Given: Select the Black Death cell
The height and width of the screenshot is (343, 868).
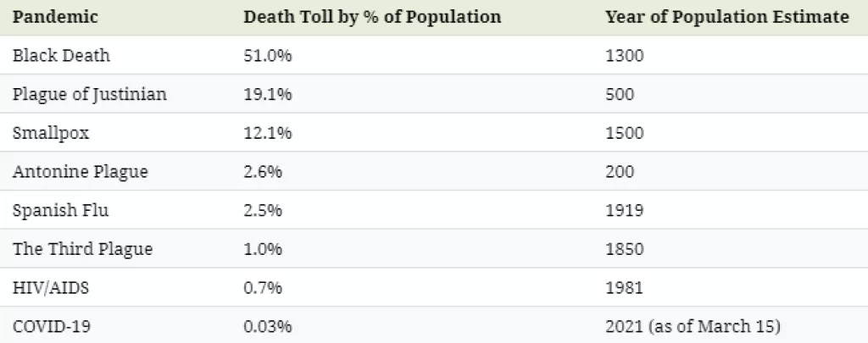Looking at the screenshot, I should pos(61,56).
